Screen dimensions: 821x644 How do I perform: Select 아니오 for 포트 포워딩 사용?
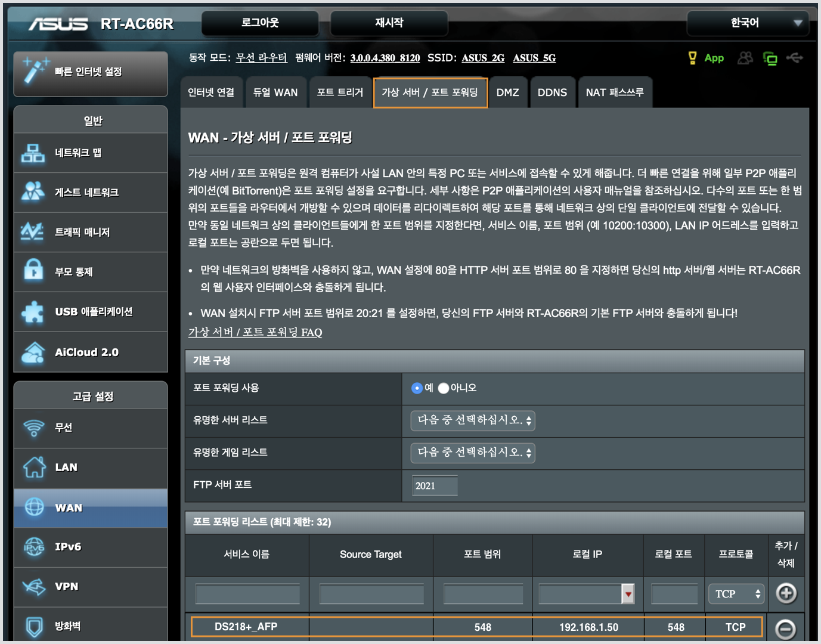pyautogui.click(x=443, y=388)
